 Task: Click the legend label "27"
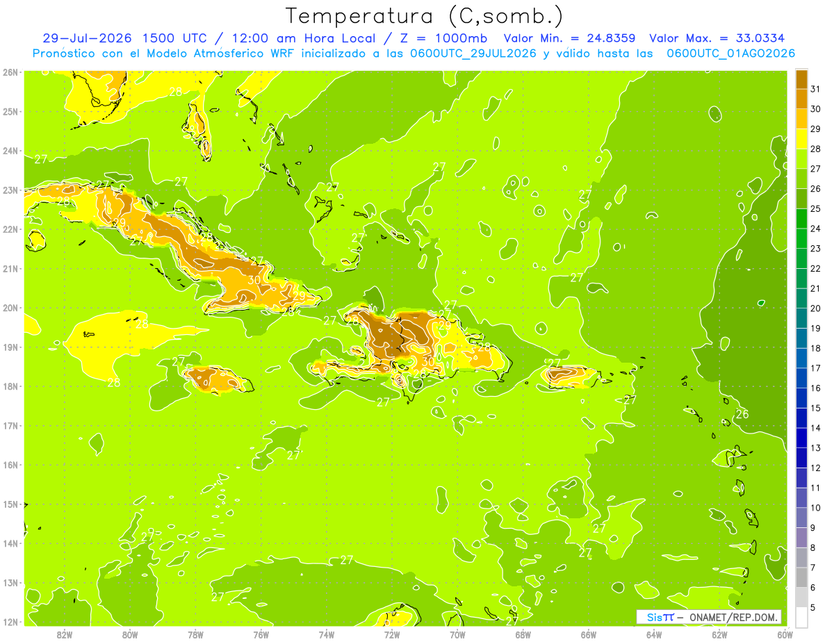tap(815, 169)
